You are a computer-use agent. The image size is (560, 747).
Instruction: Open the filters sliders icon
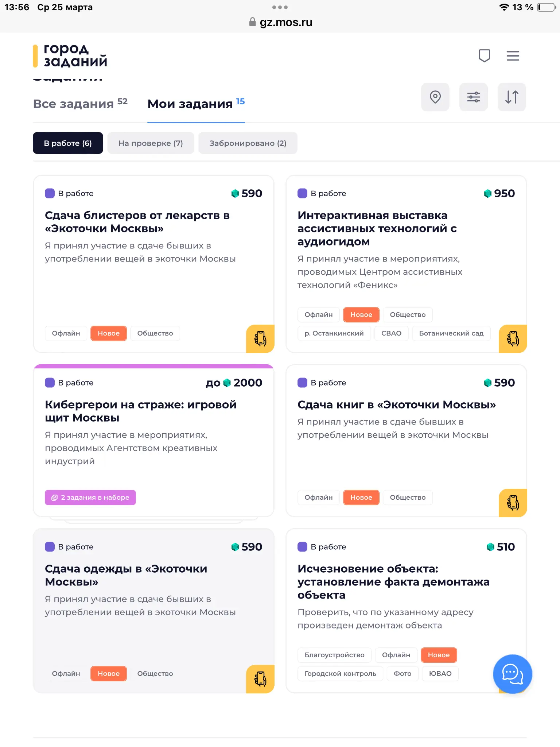(x=473, y=97)
